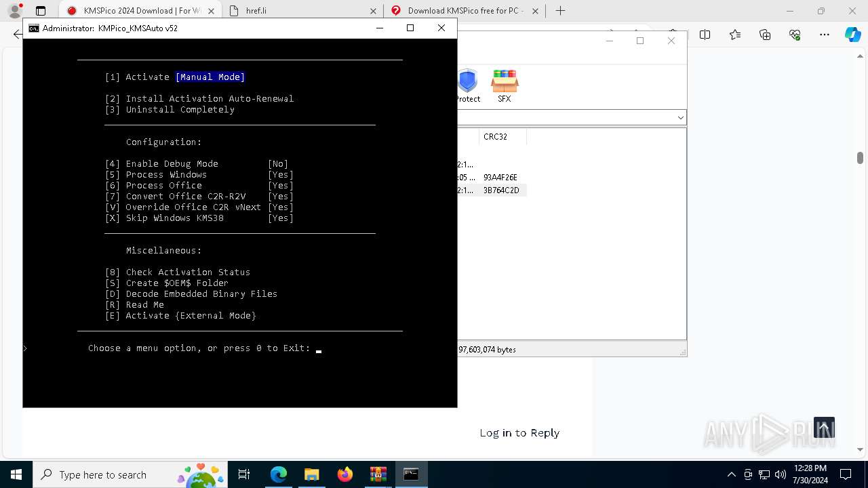Click the Edge page vertical scrollbar thumb
Screen dimensions: 868x488
point(860,158)
